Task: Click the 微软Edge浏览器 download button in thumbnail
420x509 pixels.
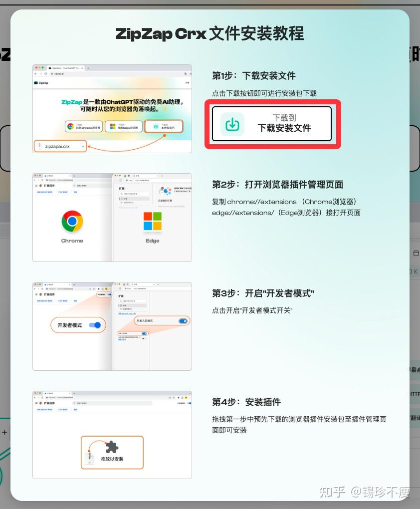Action: pyautogui.click(x=124, y=126)
